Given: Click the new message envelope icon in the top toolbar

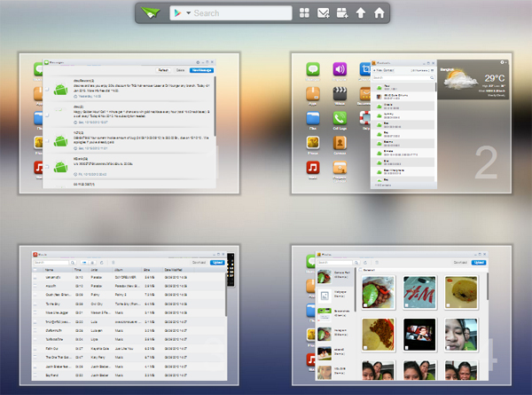Looking at the screenshot, I should tap(323, 13).
